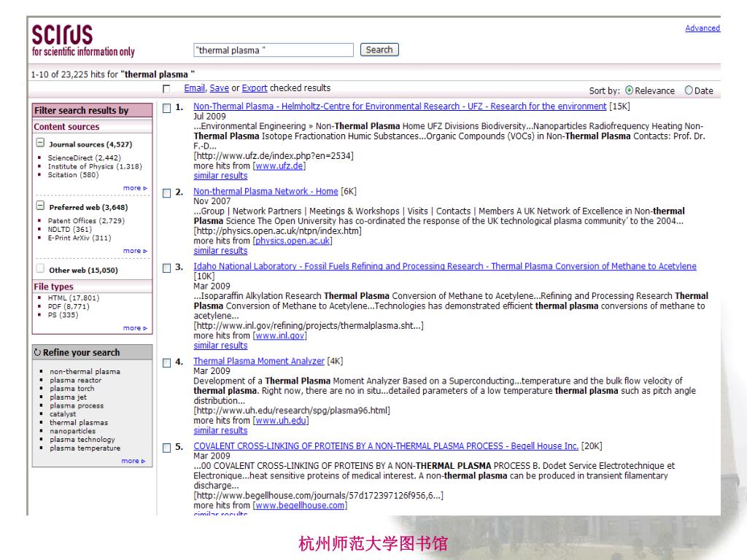Click the Save checked results link
Screen dimensions: 747x560
click(x=219, y=88)
